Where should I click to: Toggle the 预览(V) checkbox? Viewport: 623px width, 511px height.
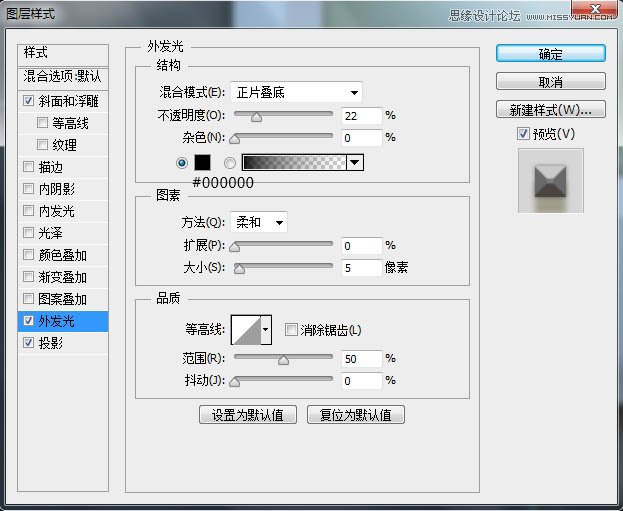click(x=523, y=134)
